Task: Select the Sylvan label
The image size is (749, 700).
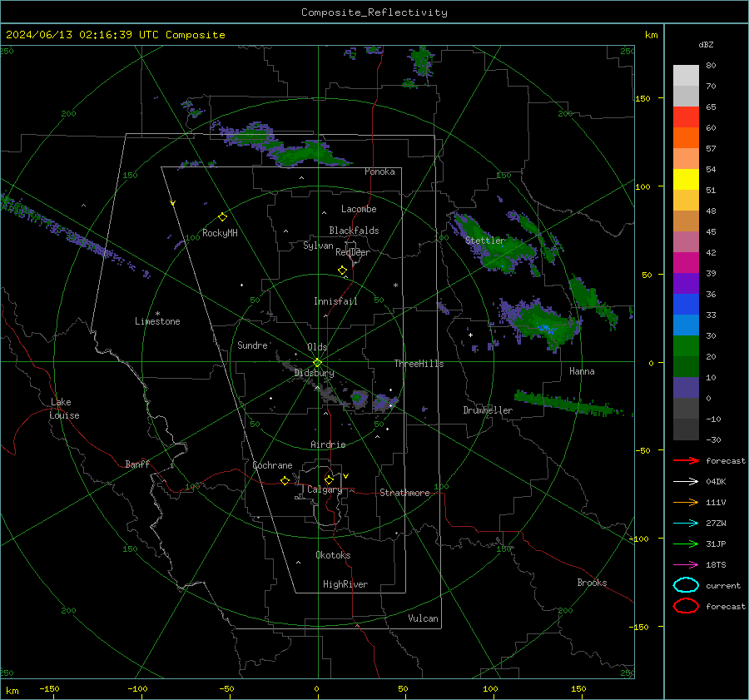Action: (x=318, y=246)
